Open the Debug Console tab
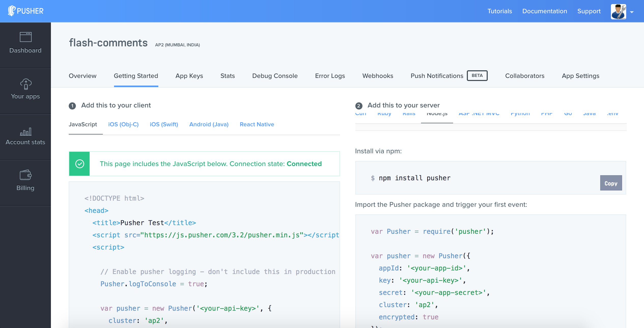 tap(275, 76)
